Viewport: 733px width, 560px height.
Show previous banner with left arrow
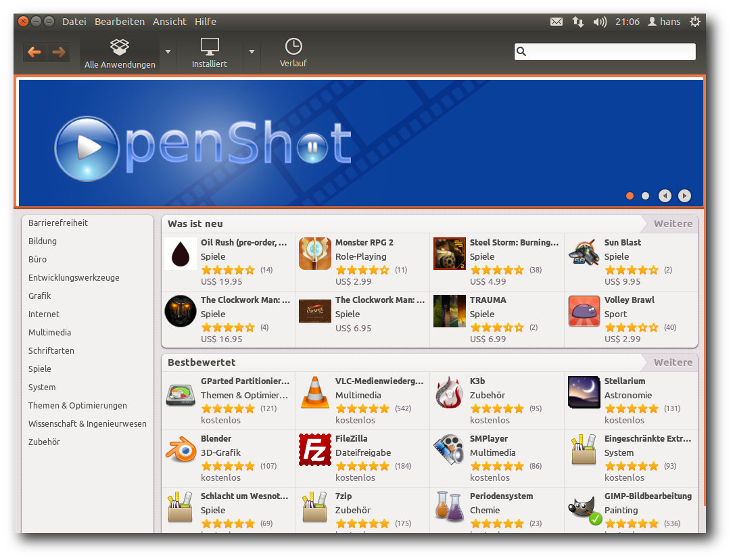click(x=665, y=196)
